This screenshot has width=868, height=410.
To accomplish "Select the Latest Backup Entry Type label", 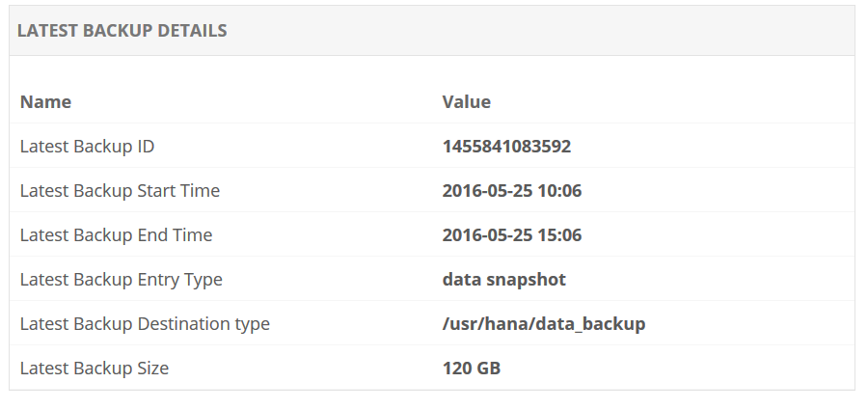I will 121,280.
